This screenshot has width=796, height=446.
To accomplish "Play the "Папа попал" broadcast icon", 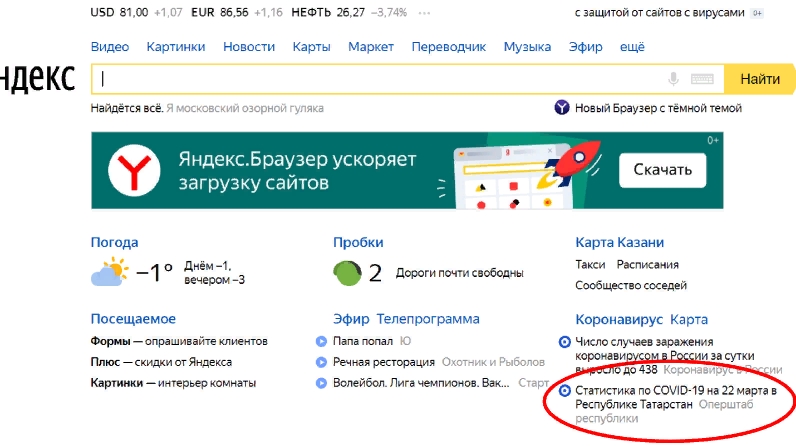I will click(322, 341).
